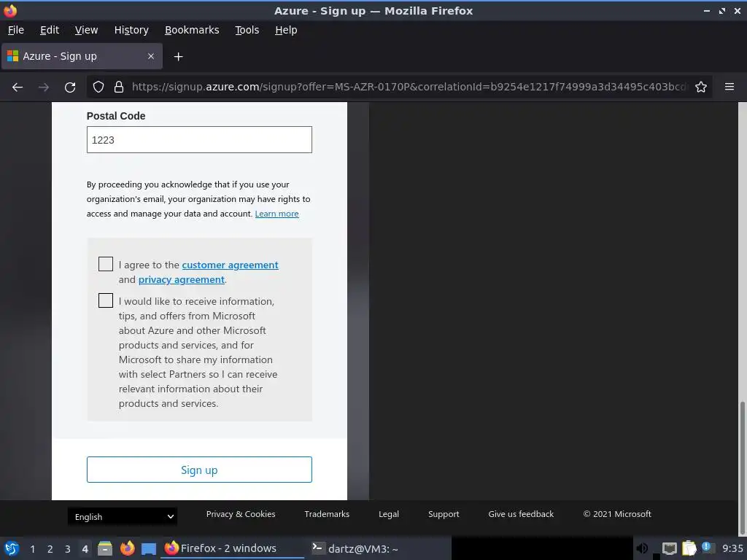Open Privacy & Cookies footer link
Image resolution: width=747 pixels, height=560 pixels.
pos(241,514)
